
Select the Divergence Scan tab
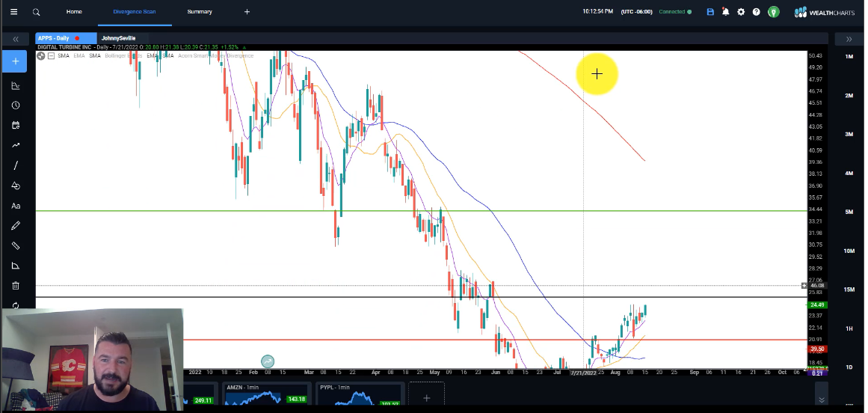(135, 12)
